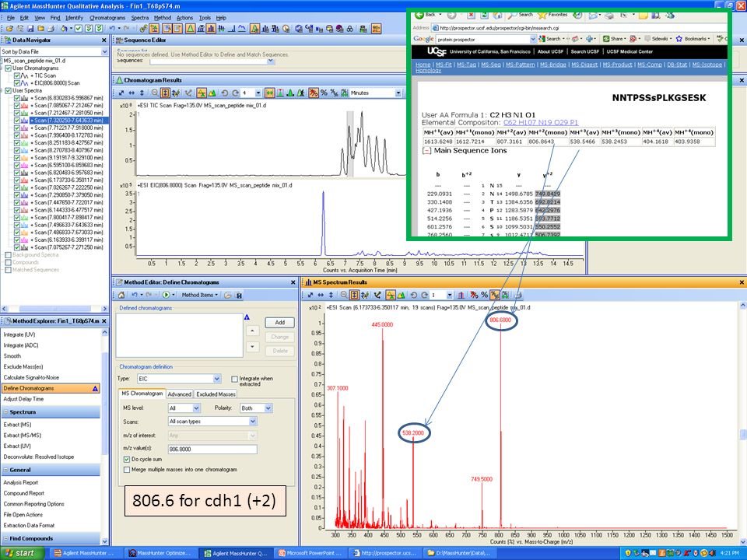Screen dimensions: 747x560
Task: Click autoscale Y-axis icon in MS Spectrum Results
Action: pyautogui.click(x=331, y=296)
